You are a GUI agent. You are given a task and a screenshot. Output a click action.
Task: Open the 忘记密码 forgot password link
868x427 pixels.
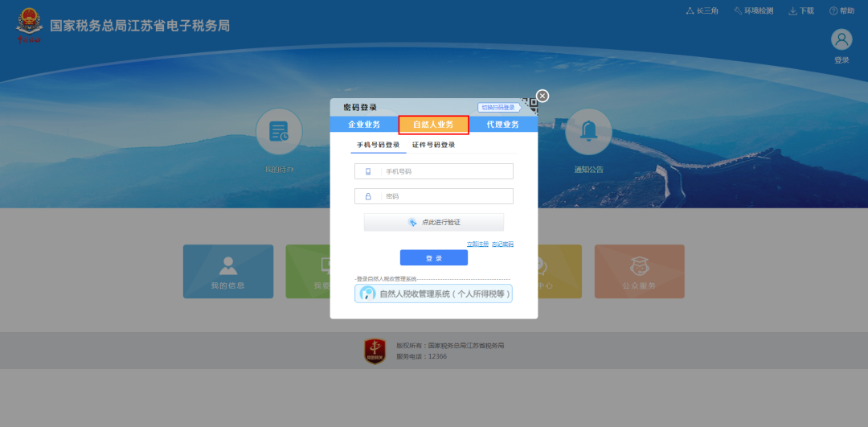point(502,244)
